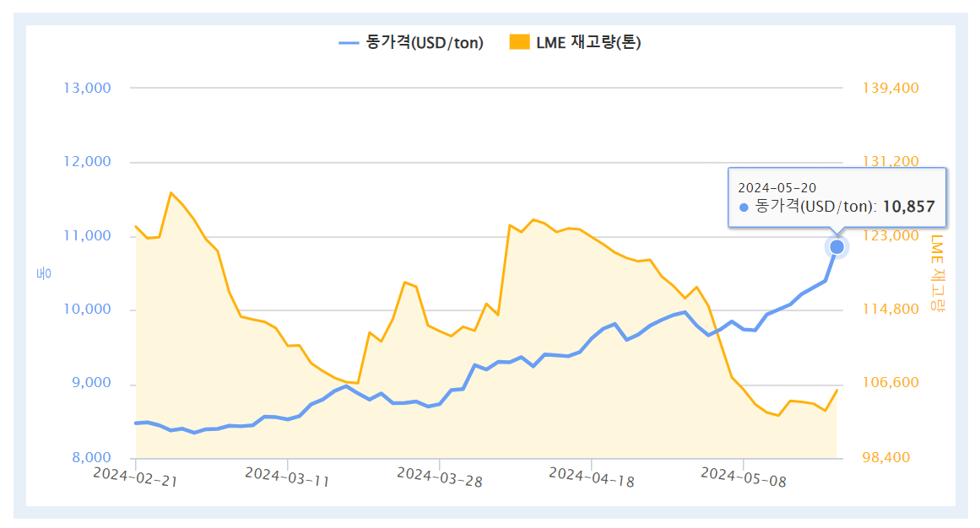The height and width of the screenshot is (528, 980).
Task: Click the 11,000 left axis label
Action: tap(87, 236)
